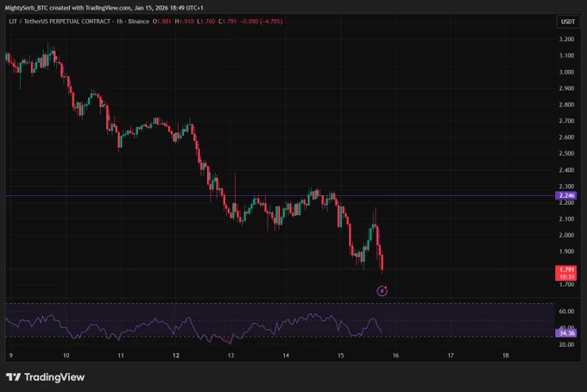Click the 34.36 RSI value label
Viewport: 587px width, 392px height.
point(566,332)
